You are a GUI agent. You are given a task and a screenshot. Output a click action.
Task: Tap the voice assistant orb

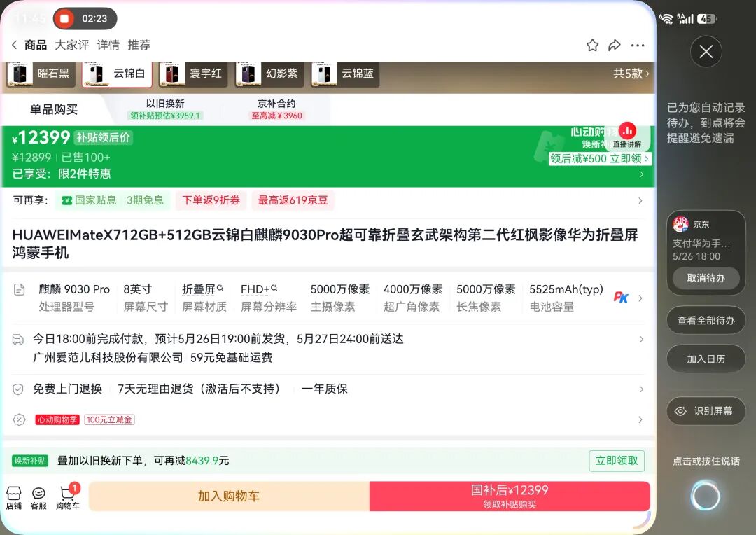pos(706,496)
